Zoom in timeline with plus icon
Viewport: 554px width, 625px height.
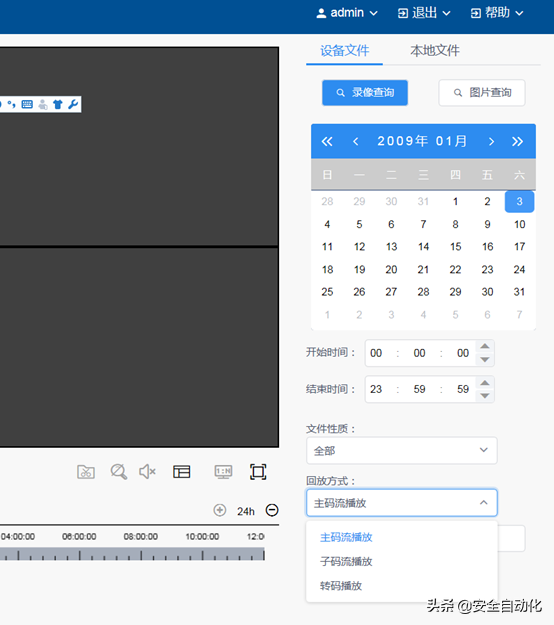(220, 510)
